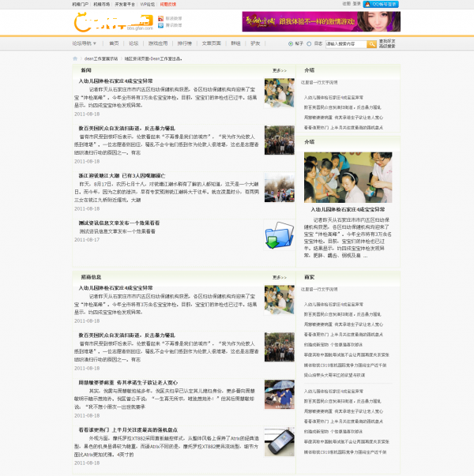The width and height of the screenshot is (474, 476).
Task: Open 入幼儿园体检 headline in 新闻 section
Action: [x=115, y=81]
